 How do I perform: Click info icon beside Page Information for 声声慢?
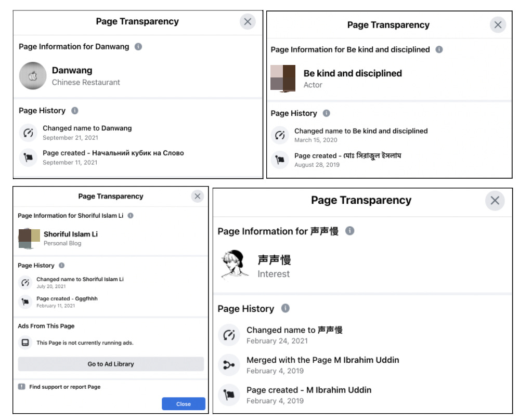coord(350,231)
